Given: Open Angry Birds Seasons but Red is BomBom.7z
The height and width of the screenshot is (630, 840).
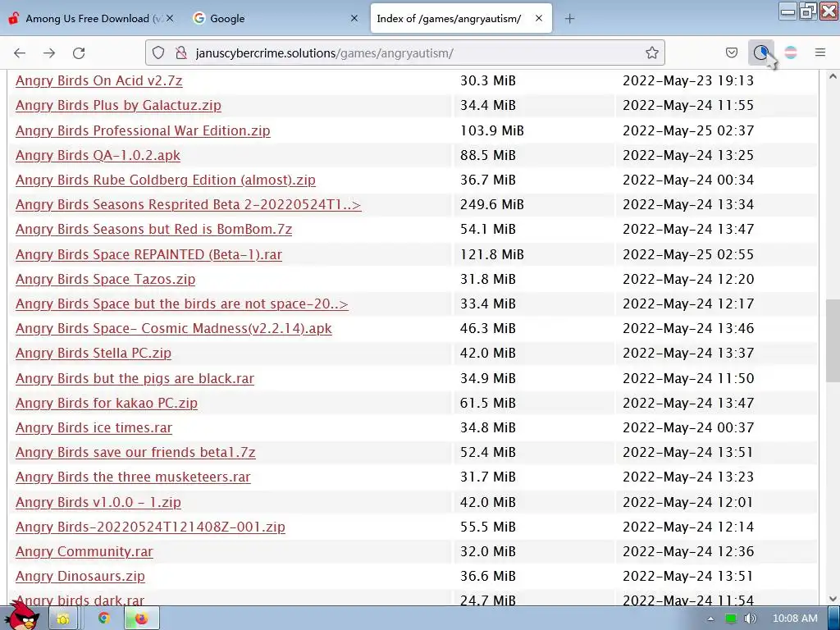Looking at the screenshot, I should (x=153, y=229).
